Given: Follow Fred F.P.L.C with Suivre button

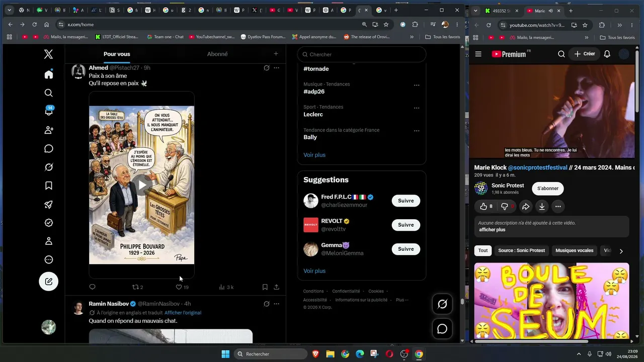Looking at the screenshot, I should (x=406, y=201).
